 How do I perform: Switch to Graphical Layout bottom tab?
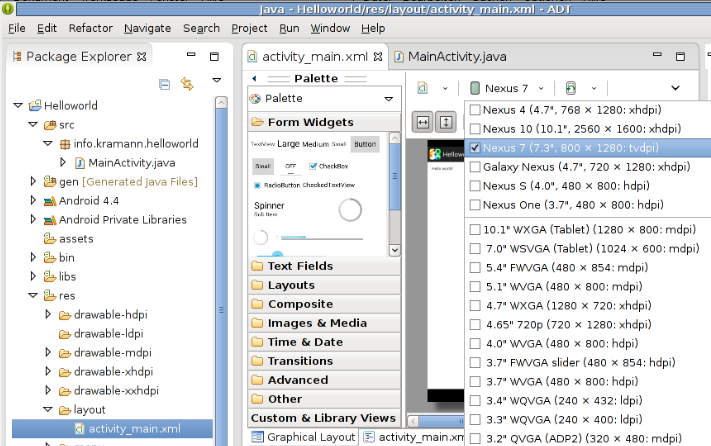click(x=303, y=437)
